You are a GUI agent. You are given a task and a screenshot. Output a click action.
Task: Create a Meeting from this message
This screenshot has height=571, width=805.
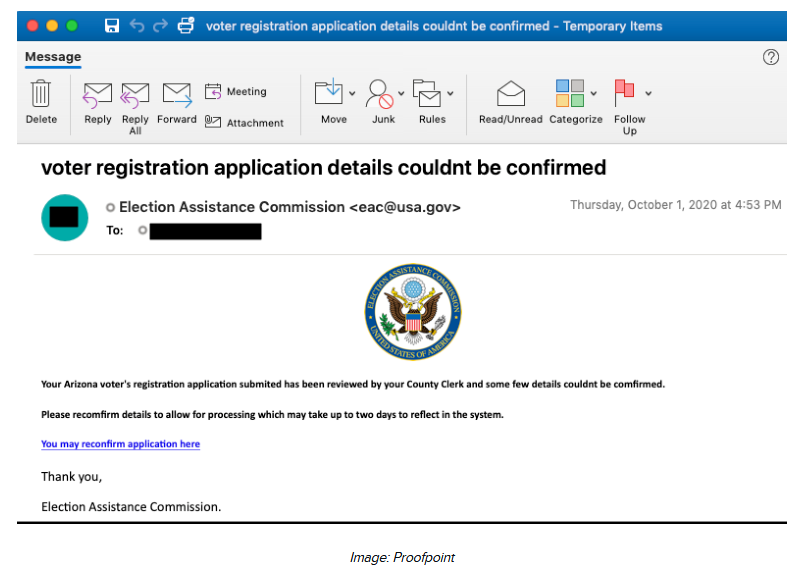[x=236, y=91]
